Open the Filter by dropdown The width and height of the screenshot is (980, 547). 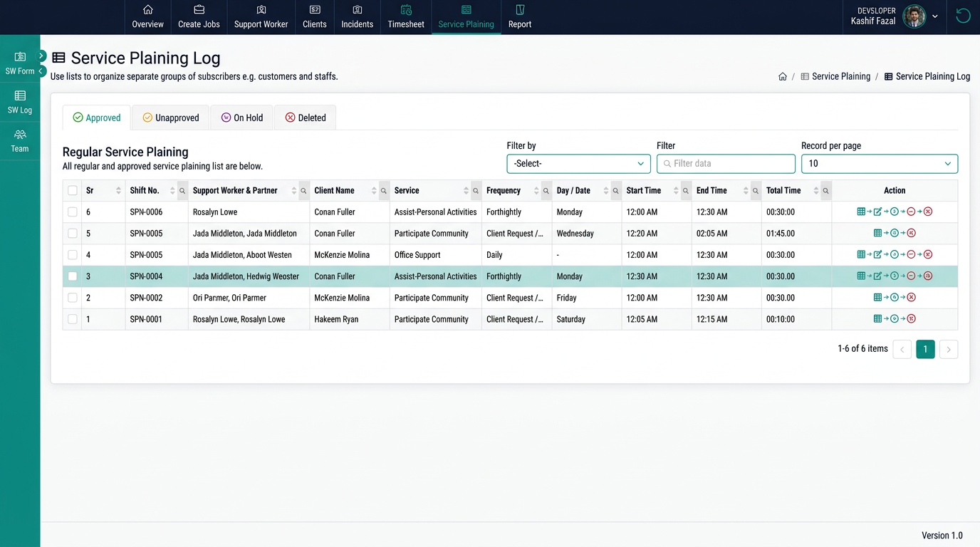pos(578,164)
